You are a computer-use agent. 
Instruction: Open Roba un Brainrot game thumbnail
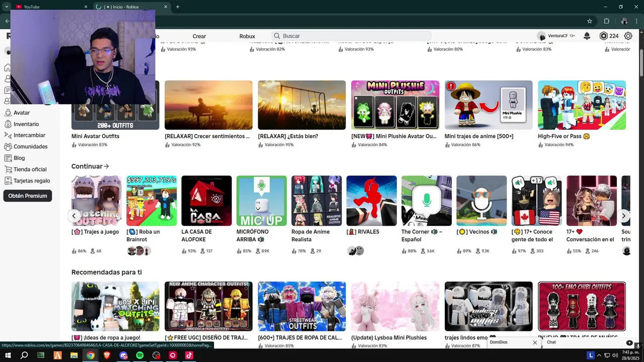click(151, 201)
